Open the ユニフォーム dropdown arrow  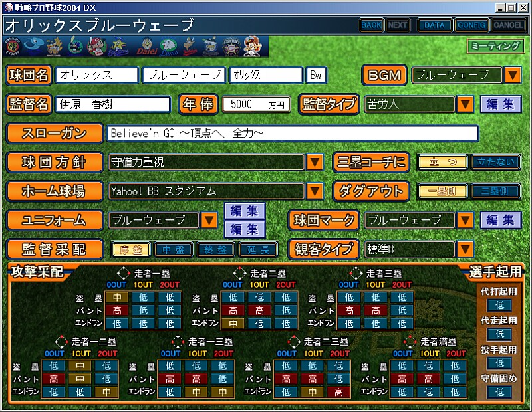209,221
